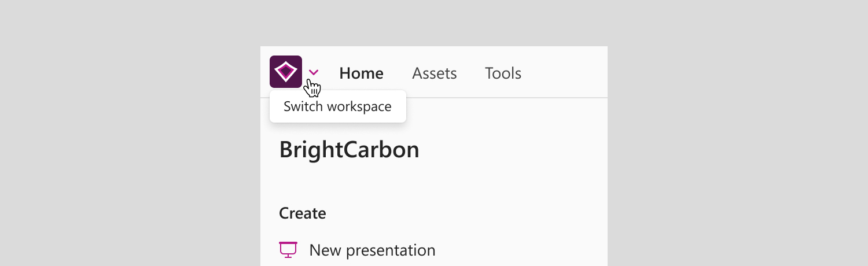The height and width of the screenshot is (266, 868).
Task: Open the workspace list via the arrow beside the logo
Action: [x=314, y=72]
